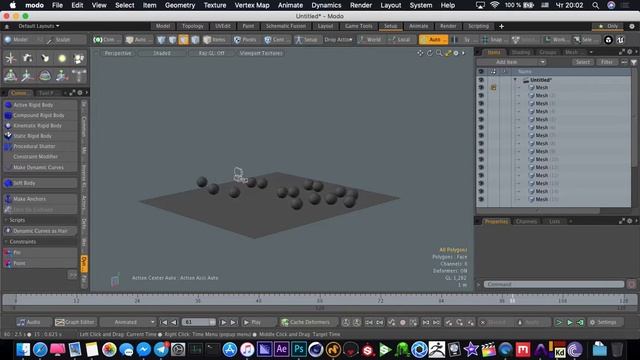Collapse the Scripts section
Screen dimensions: 640x360
6,220
